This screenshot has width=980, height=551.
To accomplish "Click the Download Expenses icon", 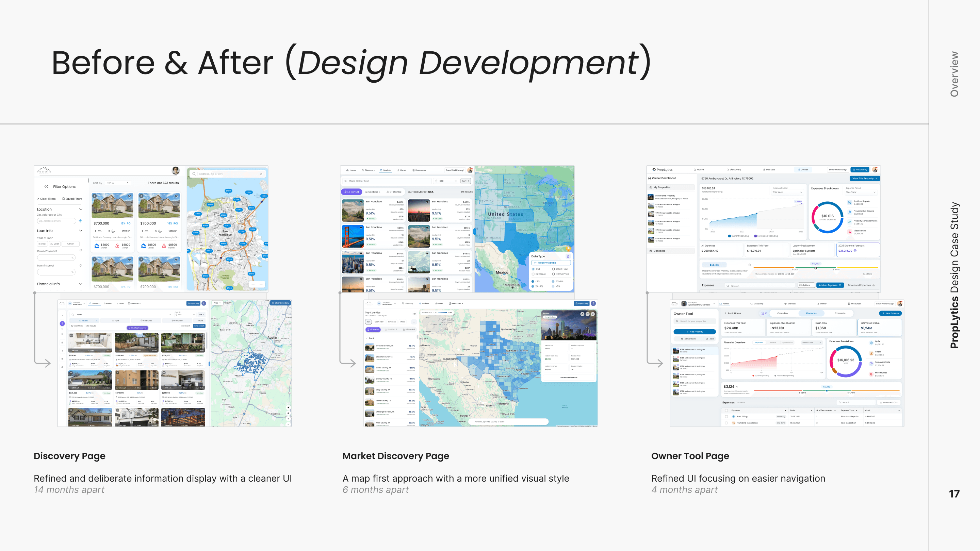I will click(x=873, y=285).
